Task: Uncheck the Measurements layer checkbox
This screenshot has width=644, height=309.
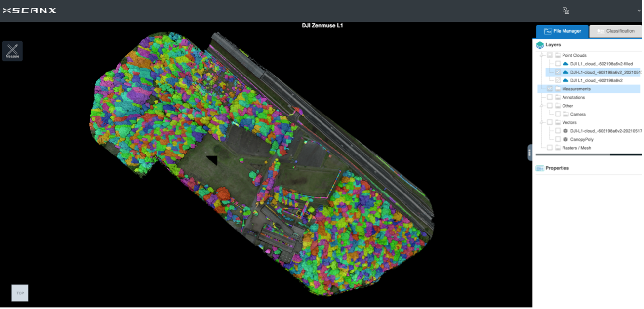Action: (550, 89)
